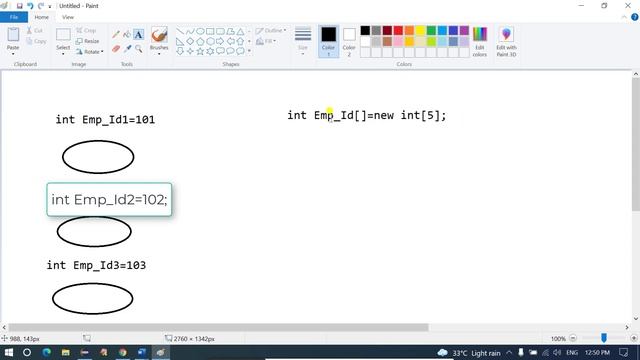
Task: Click the Brushes tool icon
Action: click(x=159, y=35)
